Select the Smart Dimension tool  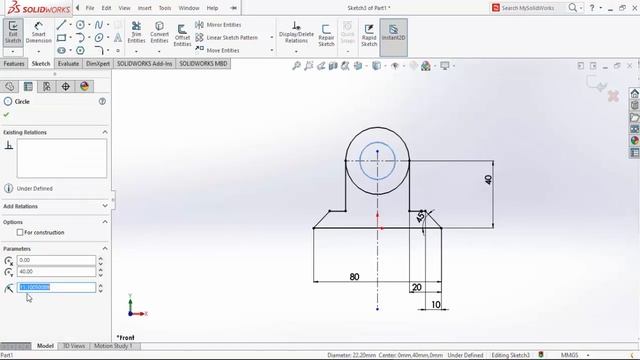click(38, 32)
